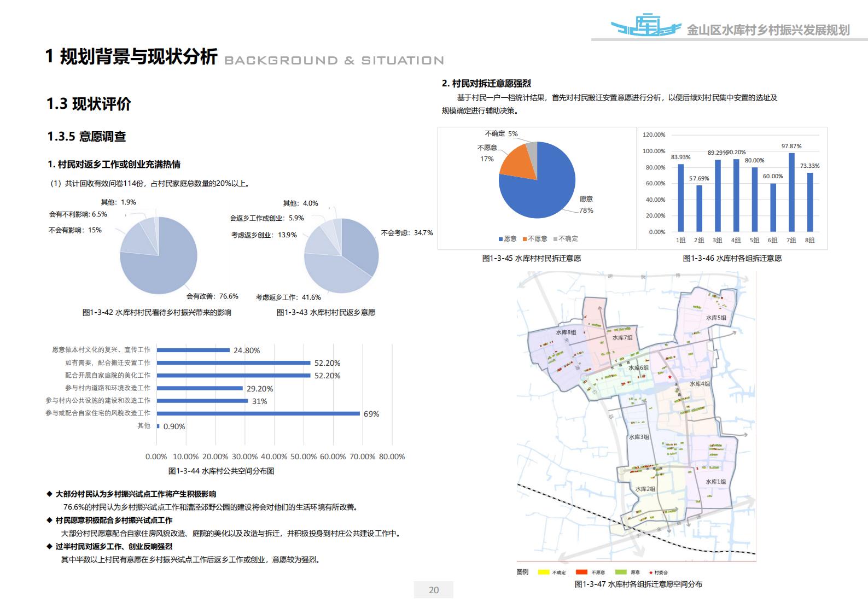Click the green 愿意 map legend swatch
Viewport: 868px width, 614px height.
621,572
